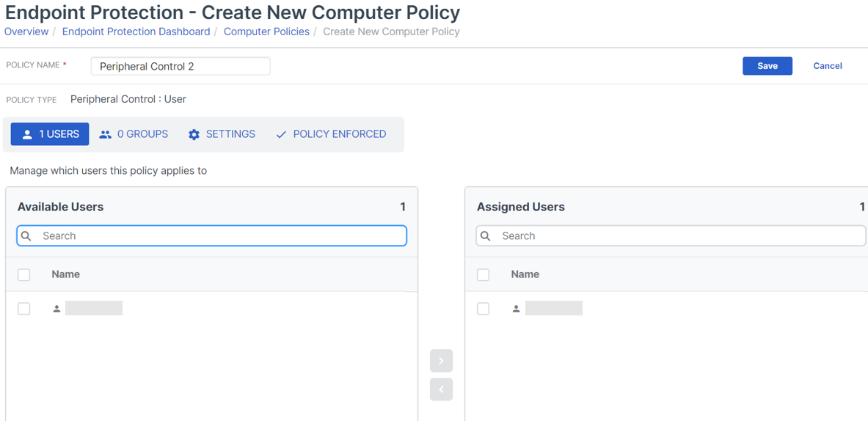The width and height of the screenshot is (868, 421).
Task: Navigate to Computer Policies breadcrumb
Action: tap(266, 32)
